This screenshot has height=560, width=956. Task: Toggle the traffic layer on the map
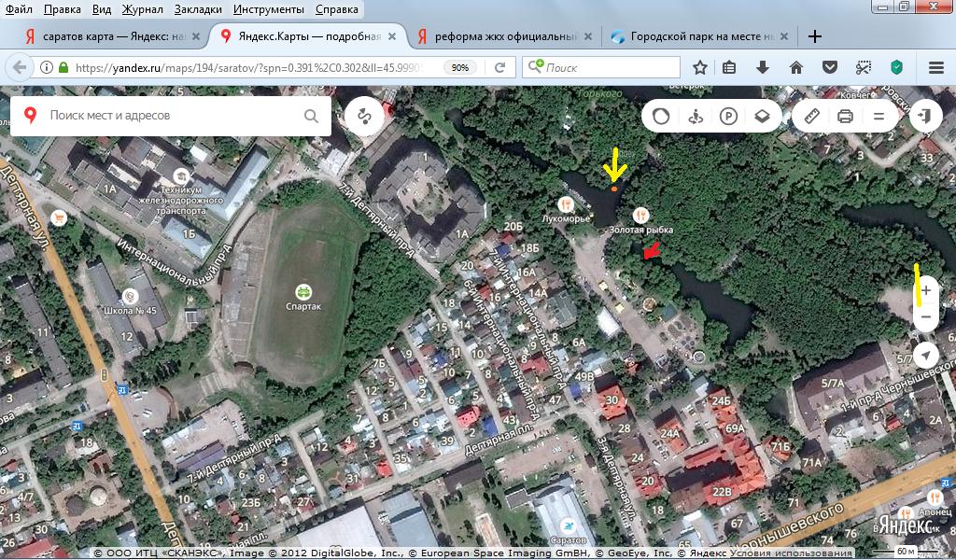tap(661, 117)
